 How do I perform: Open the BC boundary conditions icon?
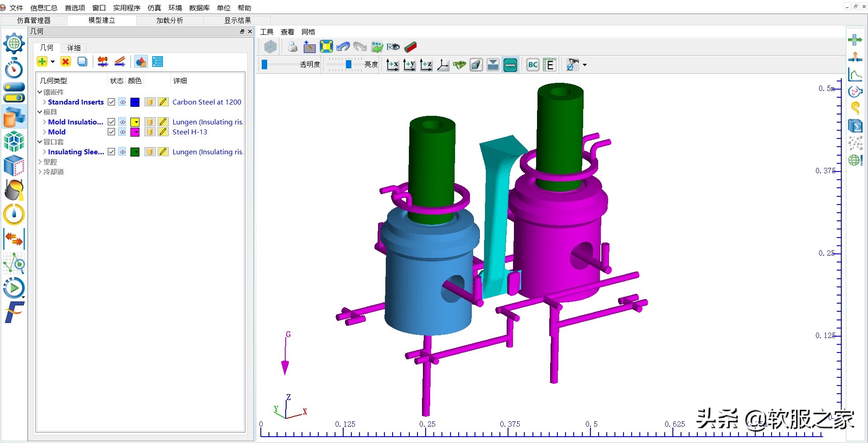coord(532,65)
